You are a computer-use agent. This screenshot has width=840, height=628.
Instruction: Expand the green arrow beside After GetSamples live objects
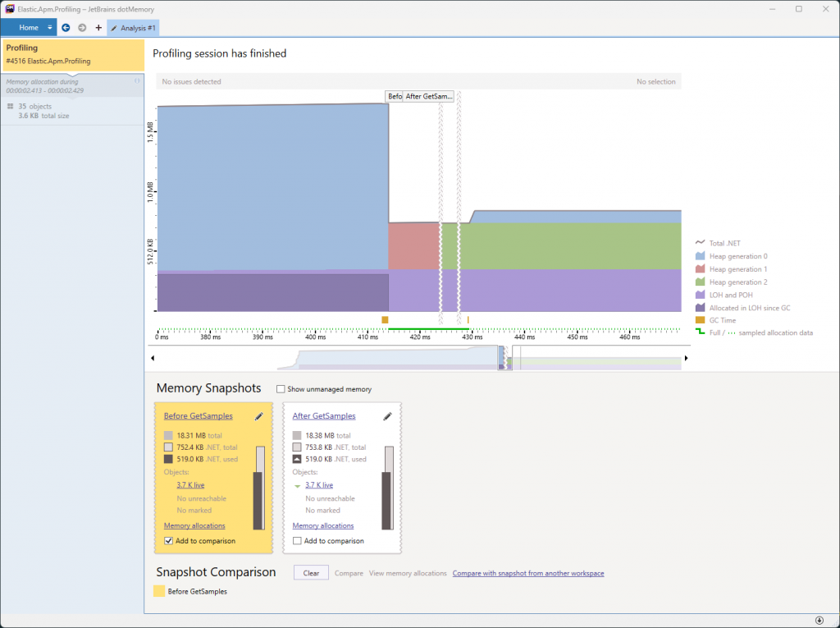297,486
